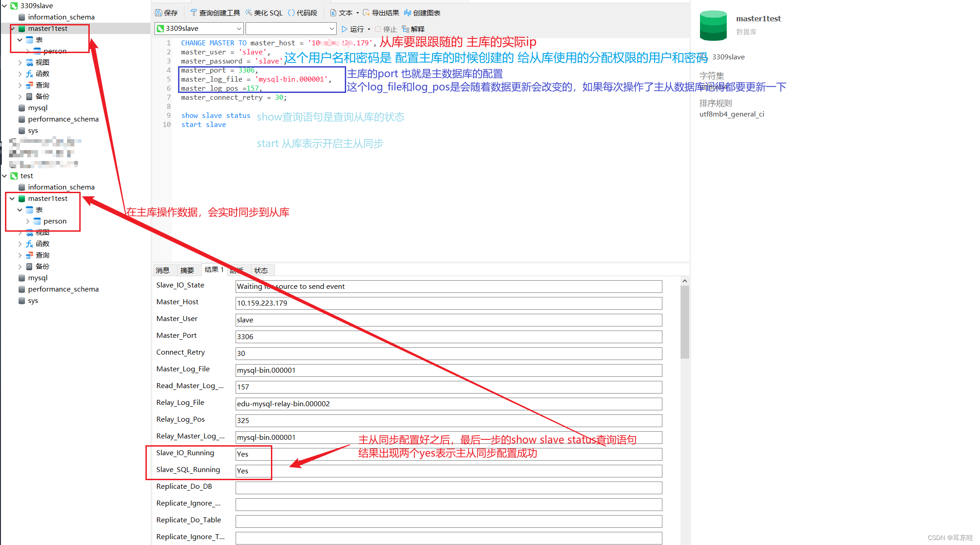Collapse master1test under the test connection
The height and width of the screenshot is (545, 980).
pyautogui.click(x=12, y=198)
